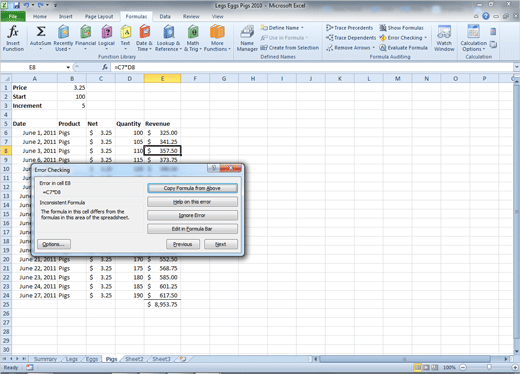Minimize the ribbon arrow

click(476, 16)
